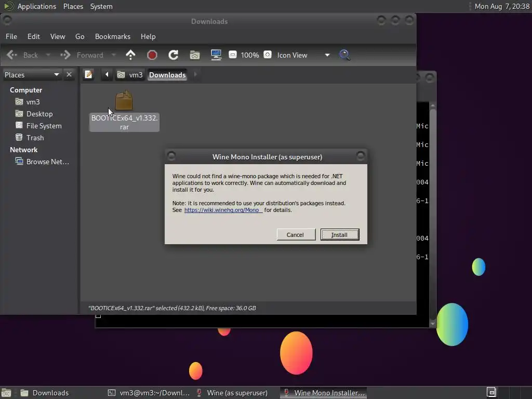Screen dimensions: 532x399
Task: Open the Computer toolbar icon
Action: coord(216,55)
